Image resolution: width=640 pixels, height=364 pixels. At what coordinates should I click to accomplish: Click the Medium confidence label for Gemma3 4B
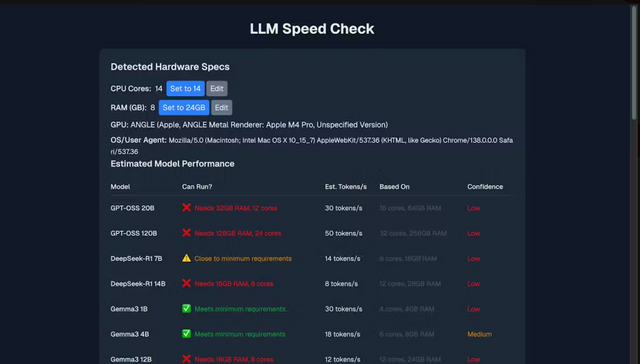(x=479, y=334)
